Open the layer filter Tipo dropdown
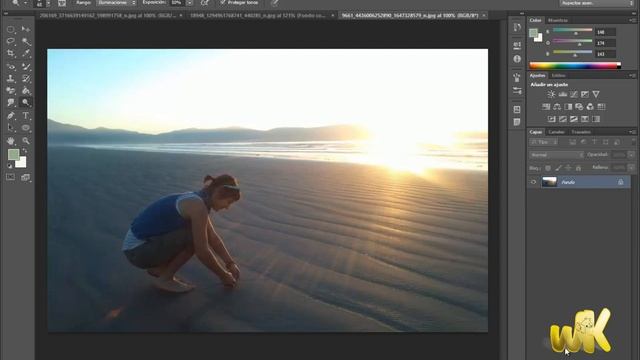 [544, 142]
